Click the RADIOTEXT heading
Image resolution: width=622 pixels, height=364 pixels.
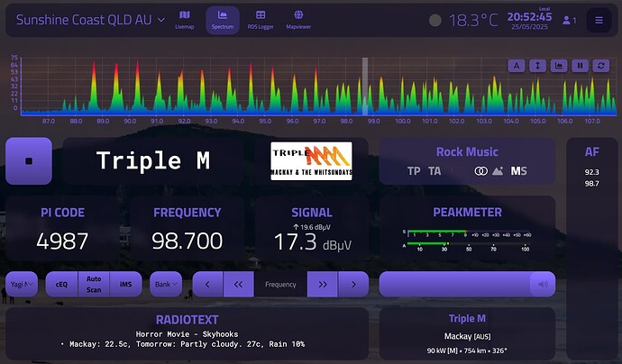click(188, 320)
